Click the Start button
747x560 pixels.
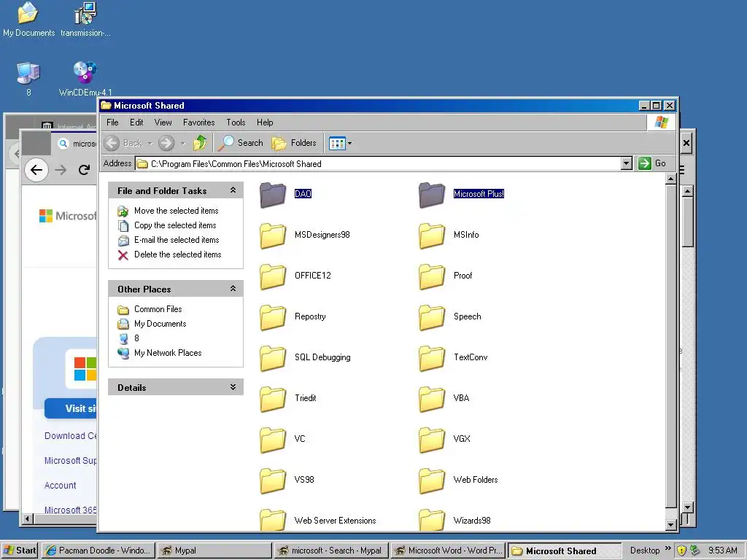coord(20,551)
